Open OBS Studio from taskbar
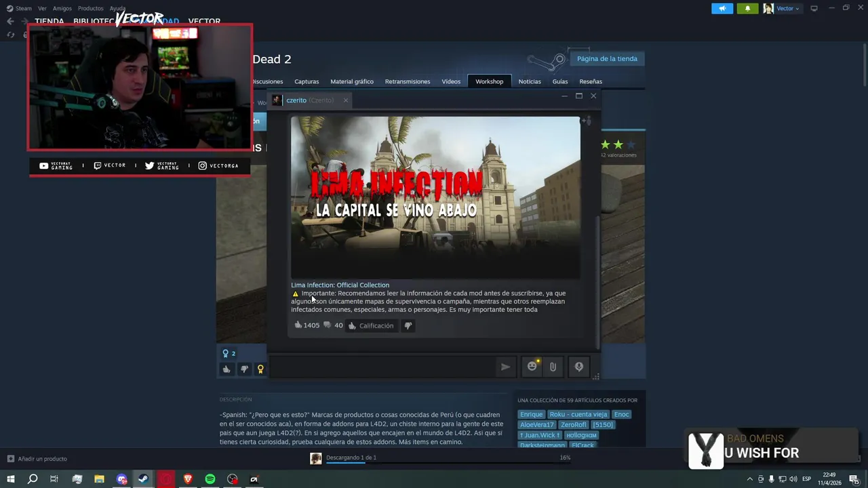Screen dimensions: 868x488 coord(233,479)
